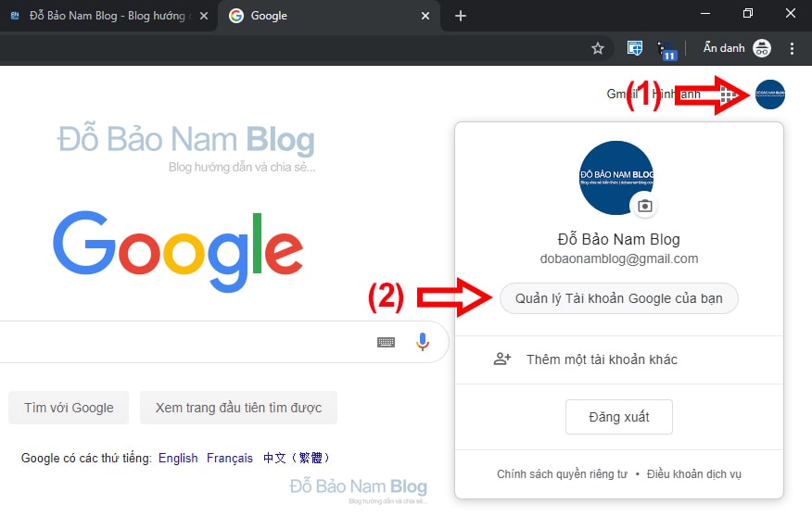The width and height of the screenshot is (812, 517).
Task: Open the Google apps grid
Action: tap(729, 95)
